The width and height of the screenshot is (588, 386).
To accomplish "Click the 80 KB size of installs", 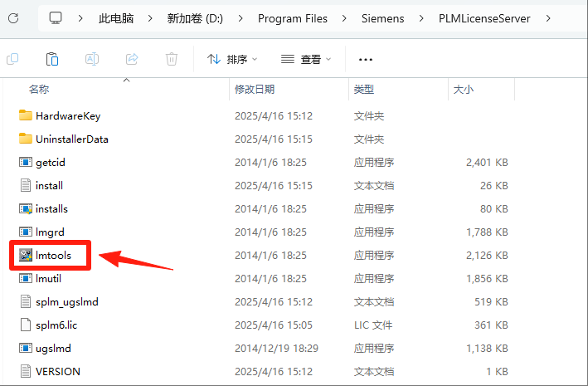I will [494, 208].
